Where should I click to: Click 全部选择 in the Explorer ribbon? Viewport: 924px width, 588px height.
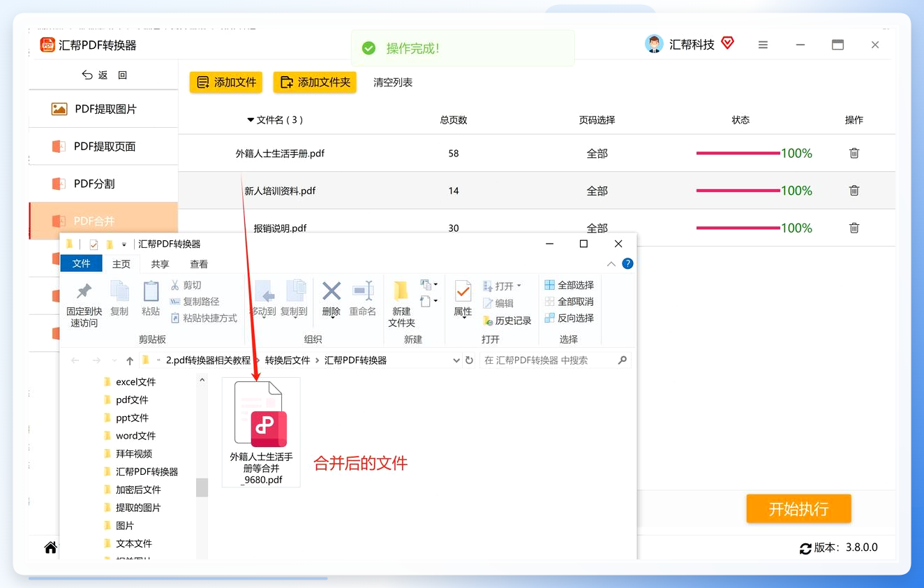pos(569,285)
